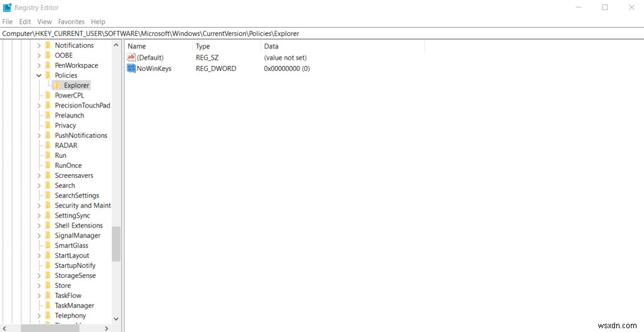Image resolution: width=644 pixels, height=332 pixels.
Task: Expand the TaskFlow key
Action: point(38,296)
